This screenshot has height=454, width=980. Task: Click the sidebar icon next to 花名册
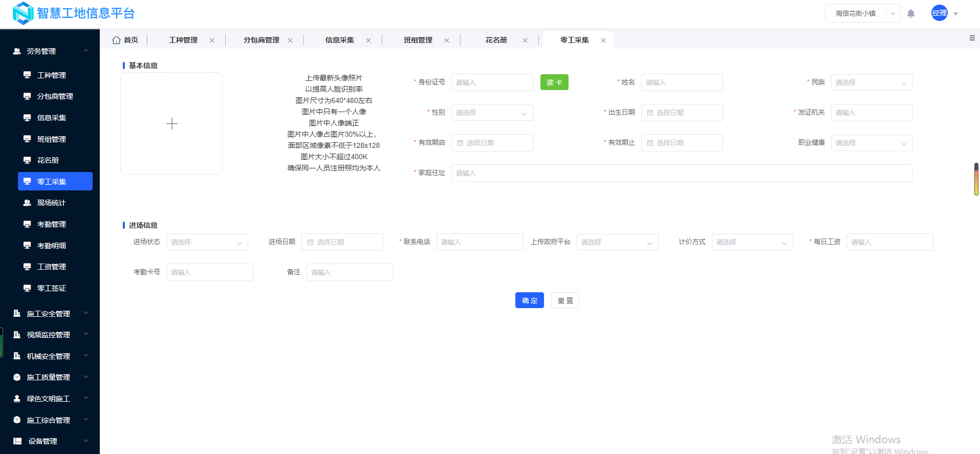27,160
